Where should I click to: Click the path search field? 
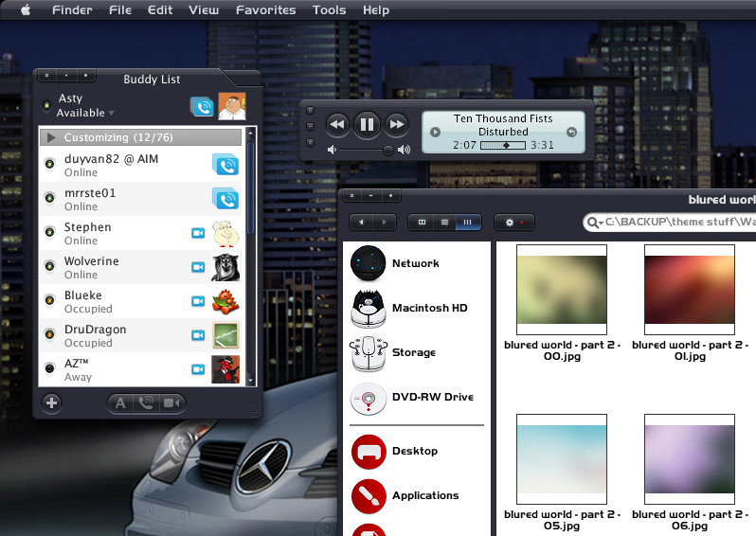click(x=669, y=223)
